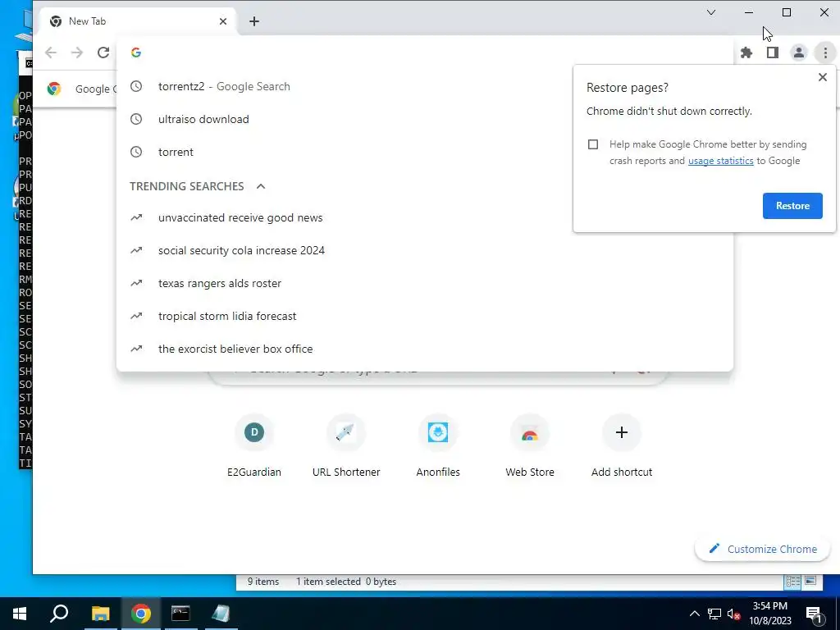Select the ultraiso download suggestion
This screenshot has height=630, width=840.
pyautogui.click(x=424, y=119)
